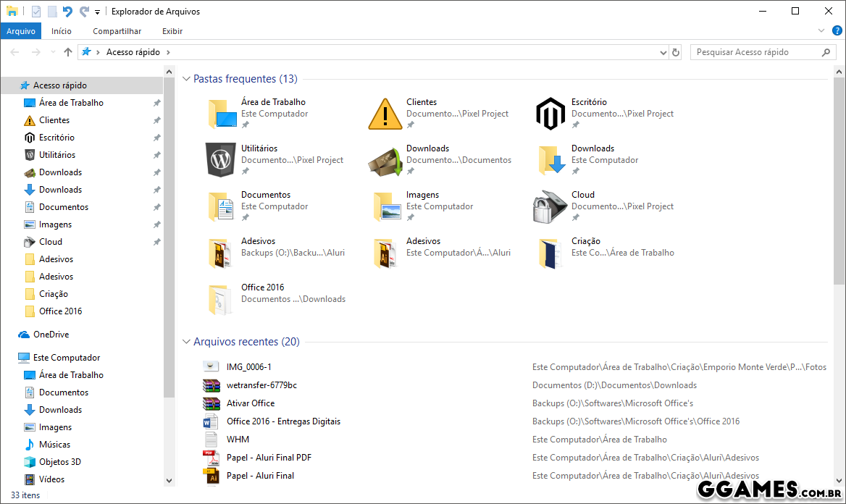The image size is (846, 504).
Task: Select OneDrive in the navigation pane
Action: point(51,335)
